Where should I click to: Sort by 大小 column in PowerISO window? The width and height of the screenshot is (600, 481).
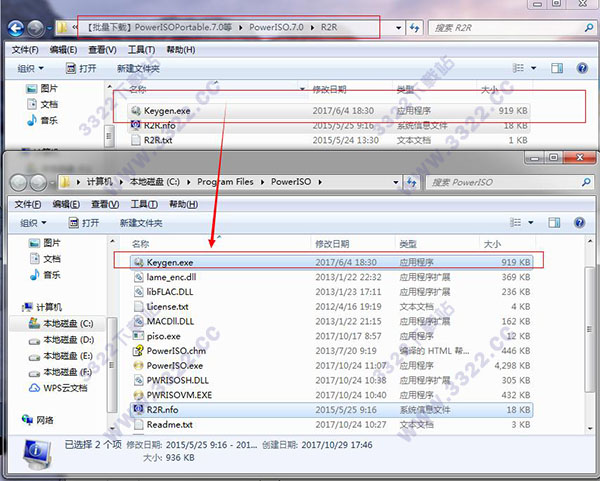(492, 244)
